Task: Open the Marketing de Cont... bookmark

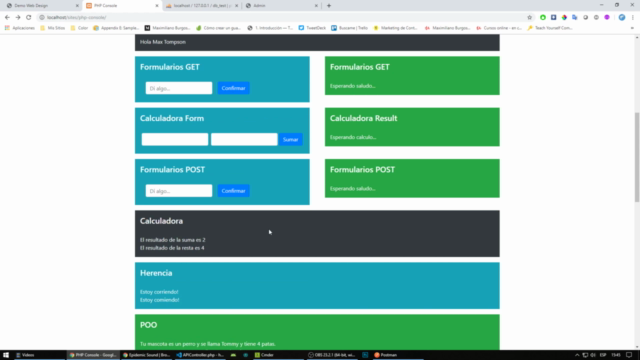Action: pos(396,28)
